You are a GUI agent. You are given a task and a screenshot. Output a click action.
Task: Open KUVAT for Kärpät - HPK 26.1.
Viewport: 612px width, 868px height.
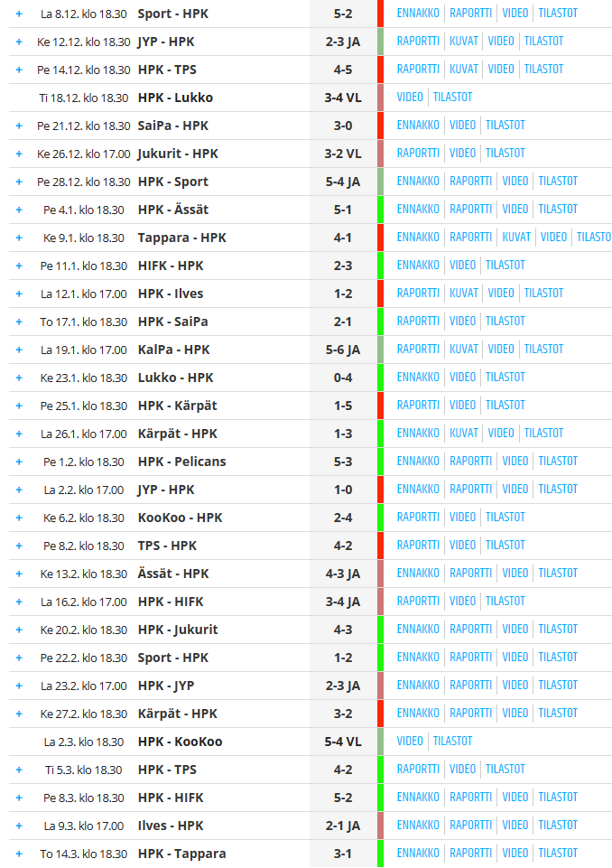coord(464,434)
